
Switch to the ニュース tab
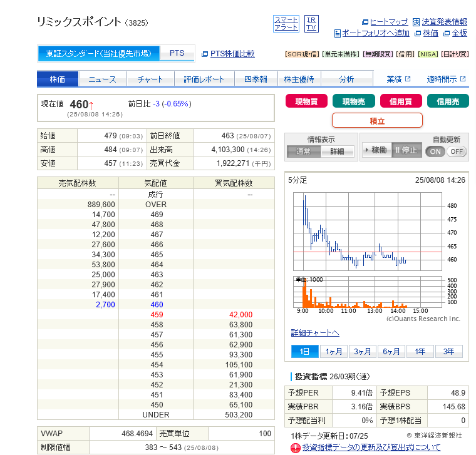pos(103,79)
